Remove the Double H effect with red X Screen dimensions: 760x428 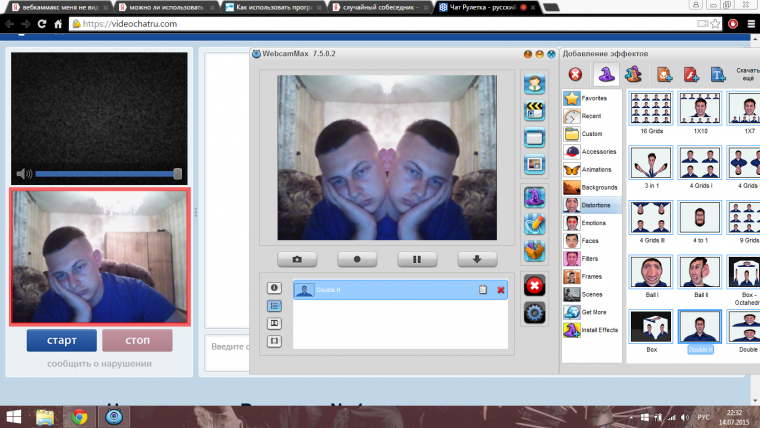click(501, 290)
